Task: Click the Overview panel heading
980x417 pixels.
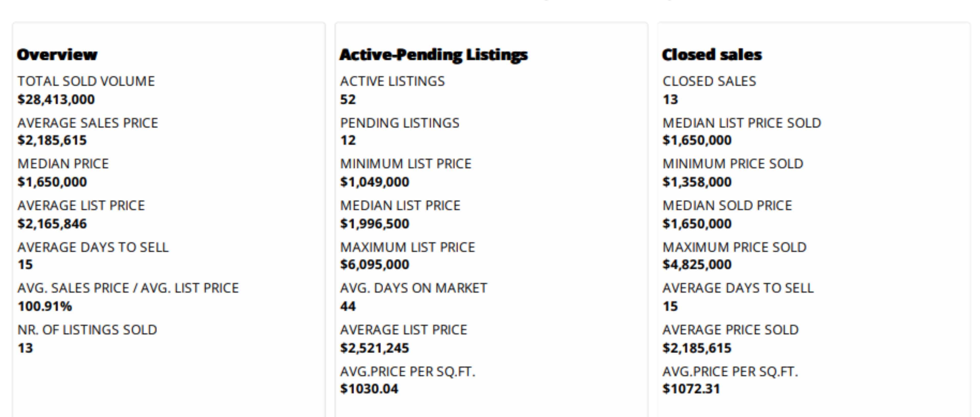Action: [x=57, y=55]
